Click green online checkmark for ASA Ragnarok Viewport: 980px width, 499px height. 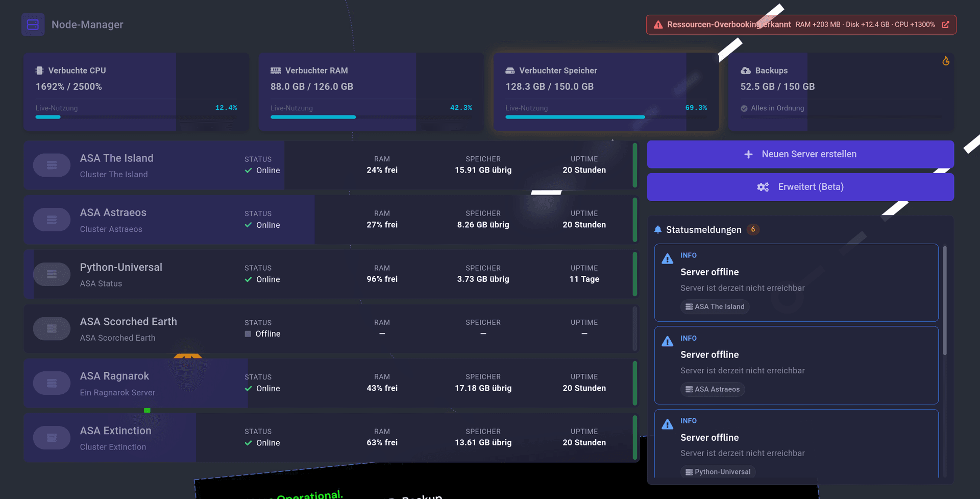249,389
